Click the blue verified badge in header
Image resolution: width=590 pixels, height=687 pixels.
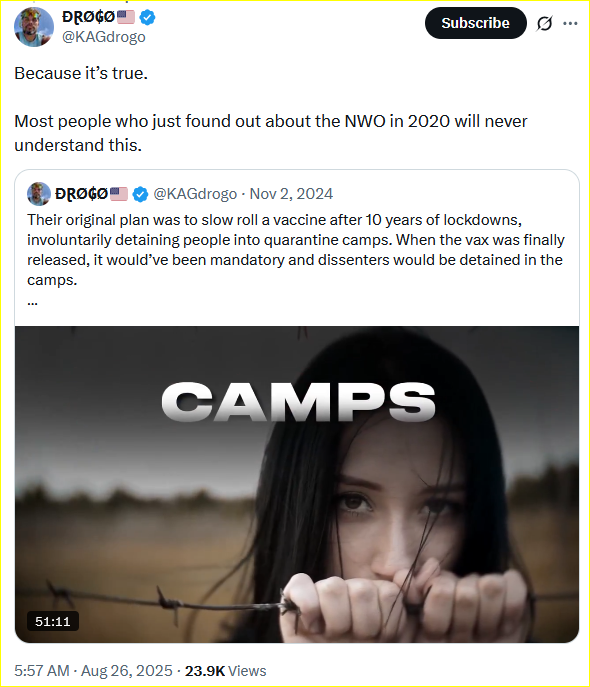point(147,18)
